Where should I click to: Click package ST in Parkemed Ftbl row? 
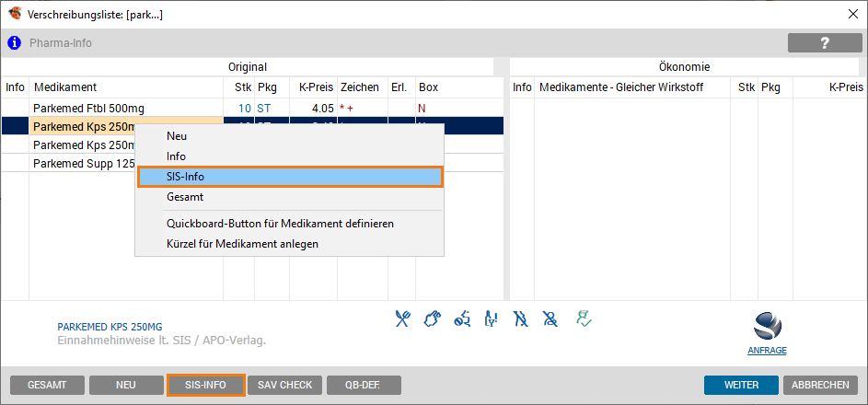(x=263, y=109)
